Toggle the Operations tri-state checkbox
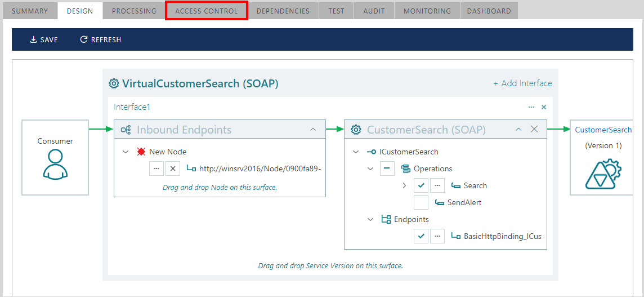The width and height of the screenshot is (644, 297). [x=387, y=169]
